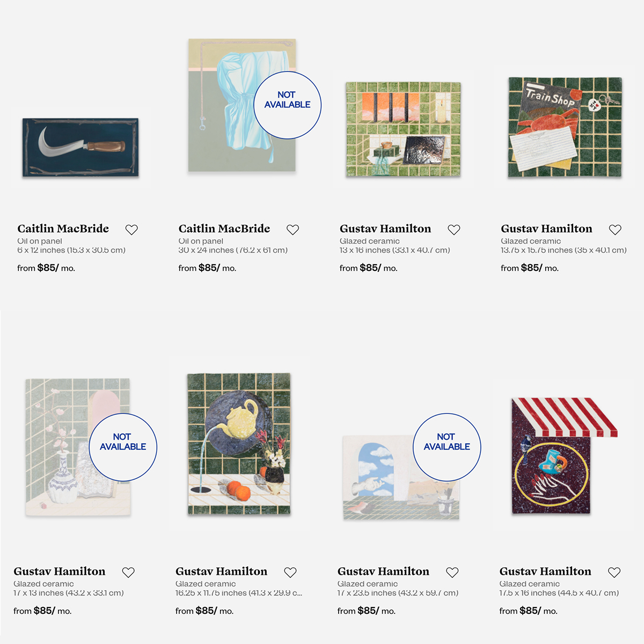Image resolution: width=644 pixels, height=644 pixels.
Task: Click Not Available badge on vase ceramic
Action: pos(123,447)
